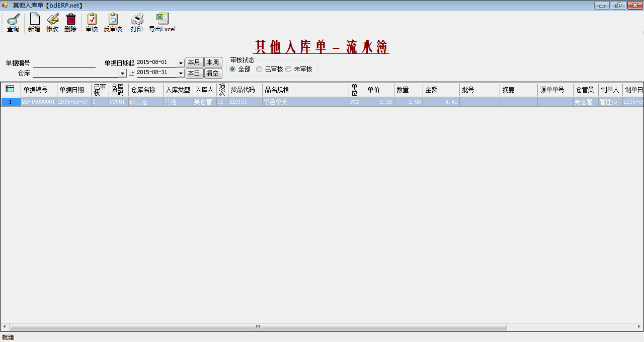Sort by 单据编号 column header

click(x=39, y=90)
